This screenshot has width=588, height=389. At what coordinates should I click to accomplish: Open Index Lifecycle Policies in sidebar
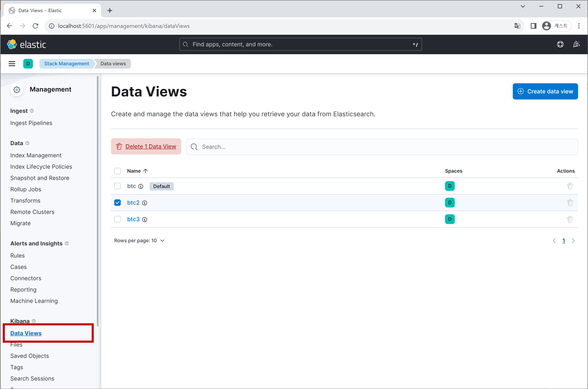click(41, 167)
